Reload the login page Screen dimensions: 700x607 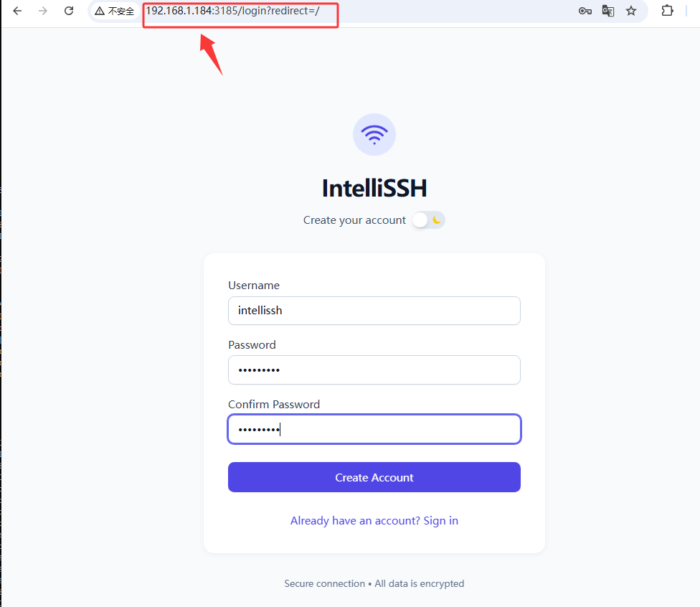(x=69, y=11)
